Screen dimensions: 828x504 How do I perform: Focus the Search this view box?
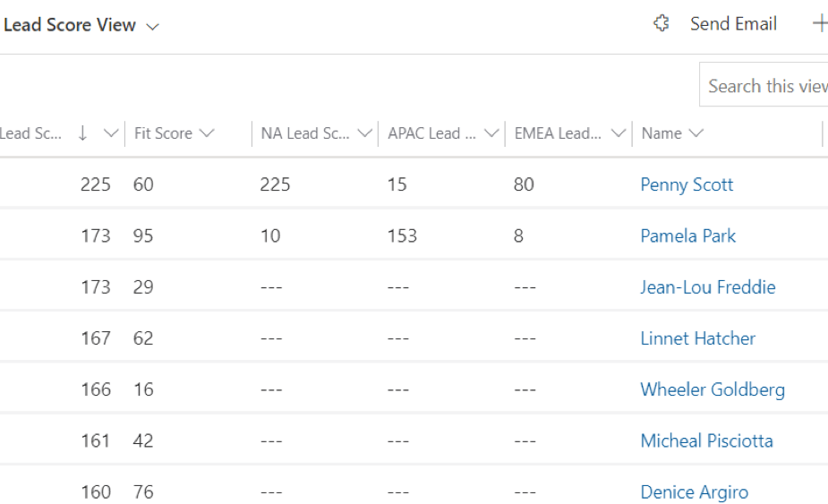766,86
